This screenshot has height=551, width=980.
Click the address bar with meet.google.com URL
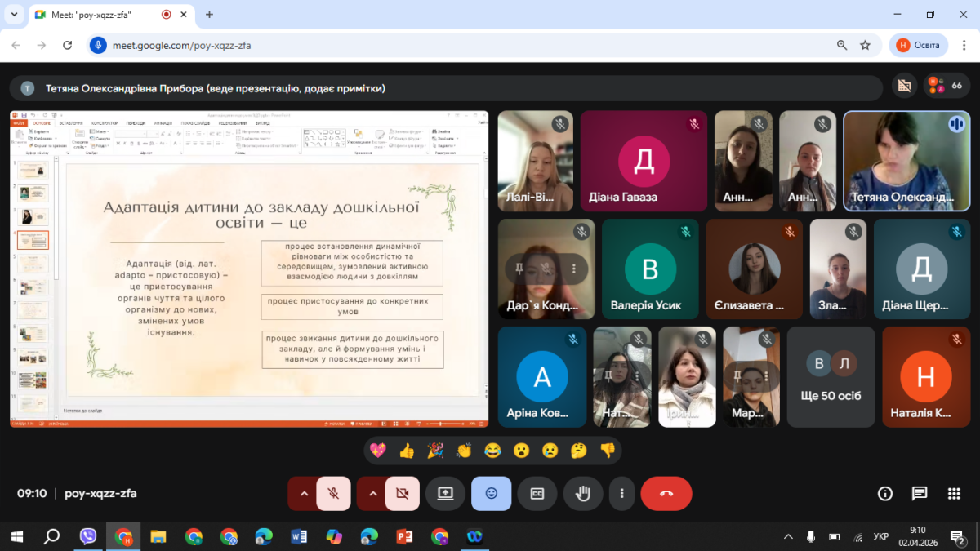click(x=457, y=46)
